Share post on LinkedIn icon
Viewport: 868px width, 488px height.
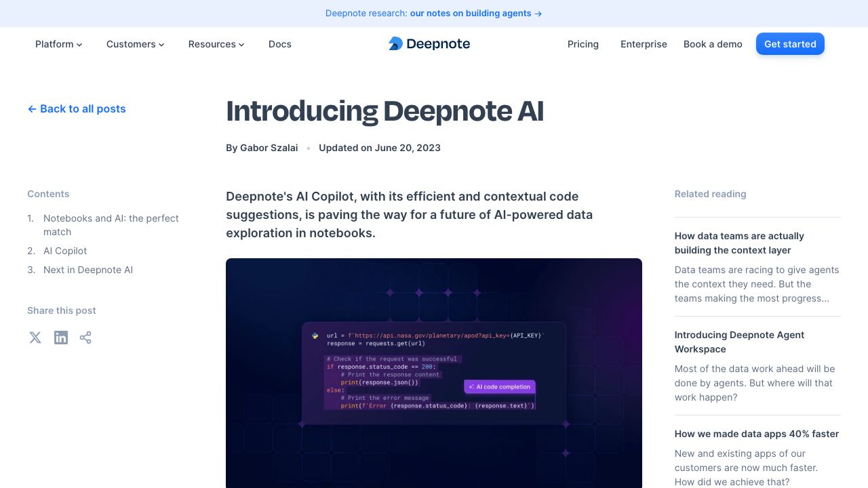[x=61, y=338]
